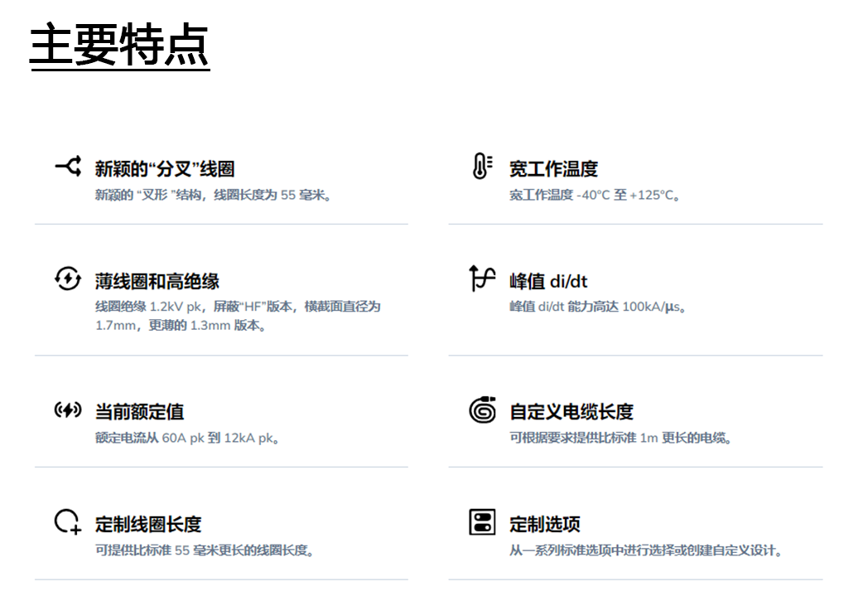Click the current rating lightning wave icon
Screen dimensions: 868x596
coord(68,409)
